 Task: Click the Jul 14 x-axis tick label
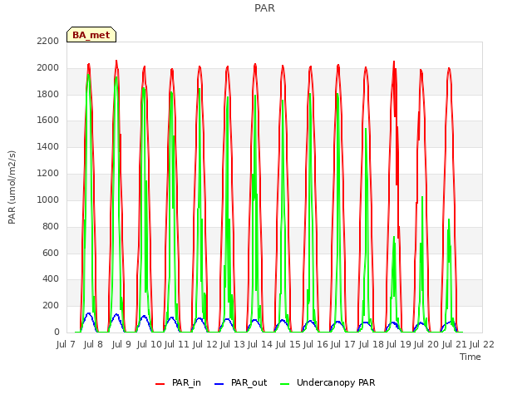[x=260, y=344]
